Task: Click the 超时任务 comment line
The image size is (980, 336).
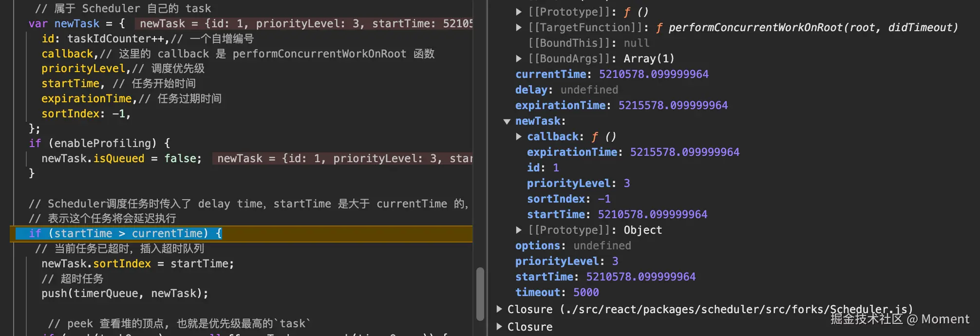Action: pos(73,279)
